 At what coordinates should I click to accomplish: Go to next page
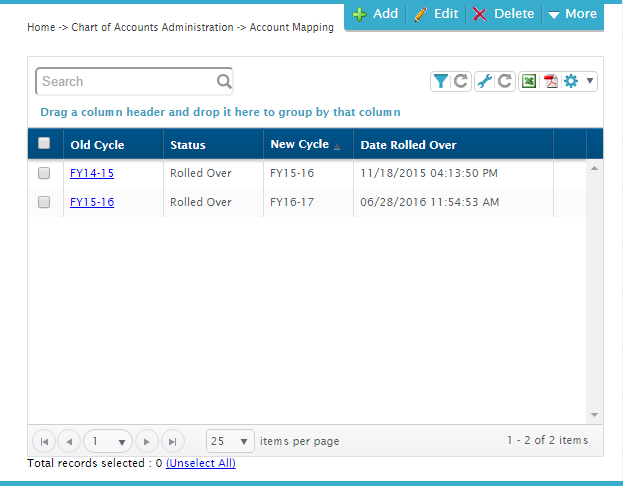pyautogui.click(x=147, y=441)
